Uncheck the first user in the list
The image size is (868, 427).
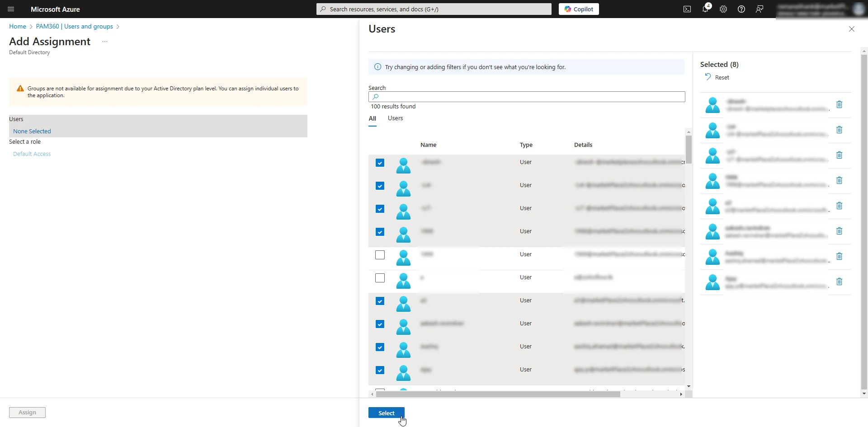(x=380, y=163)
